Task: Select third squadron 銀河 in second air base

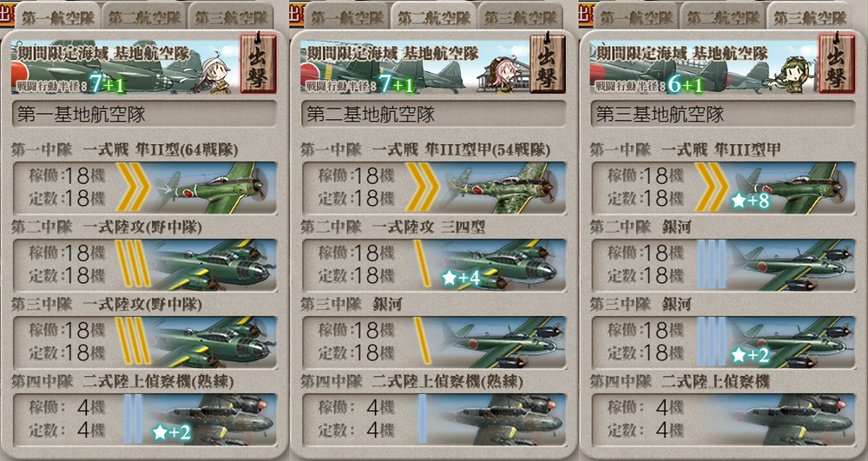Action: [434, 342]
